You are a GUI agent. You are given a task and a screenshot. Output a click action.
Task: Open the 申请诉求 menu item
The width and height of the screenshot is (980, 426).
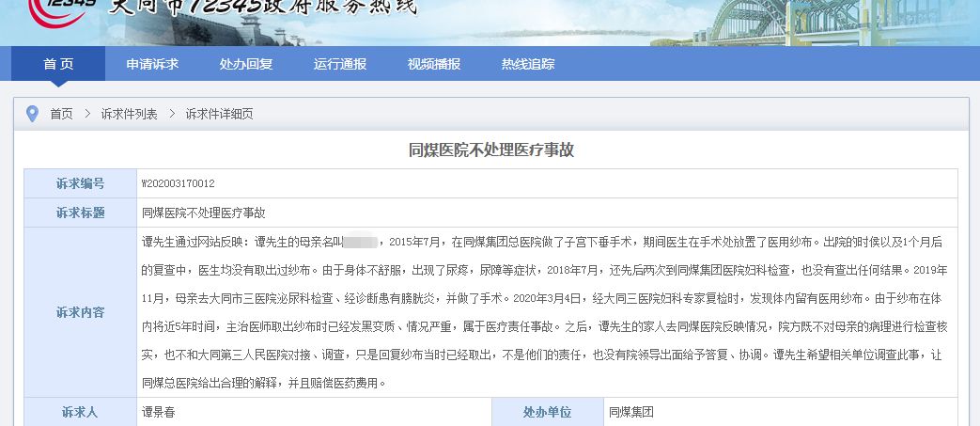coord(152,64)
